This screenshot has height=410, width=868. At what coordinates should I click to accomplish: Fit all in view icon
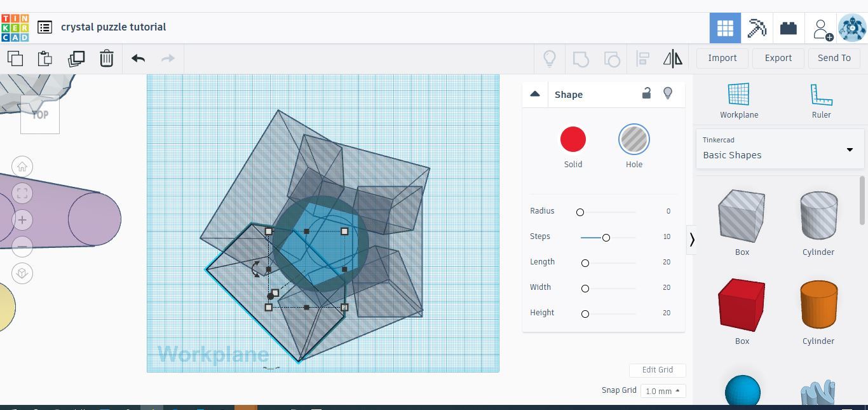pyautogui.click(x=22, y=193)
